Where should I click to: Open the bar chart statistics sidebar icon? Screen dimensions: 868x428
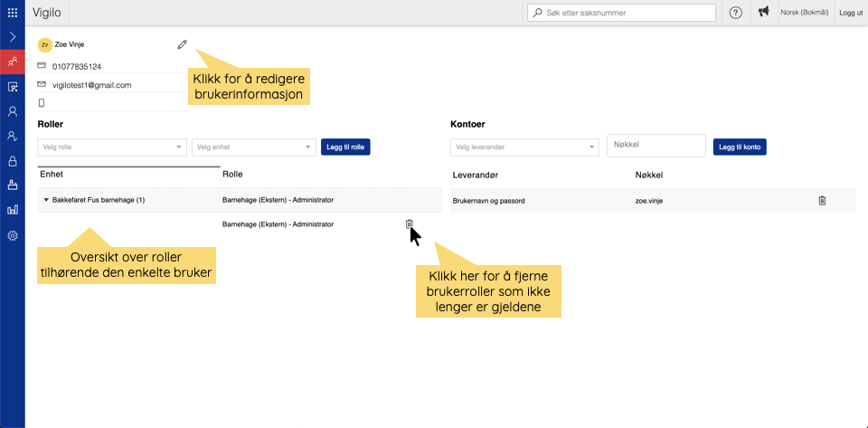coord(13,210)
